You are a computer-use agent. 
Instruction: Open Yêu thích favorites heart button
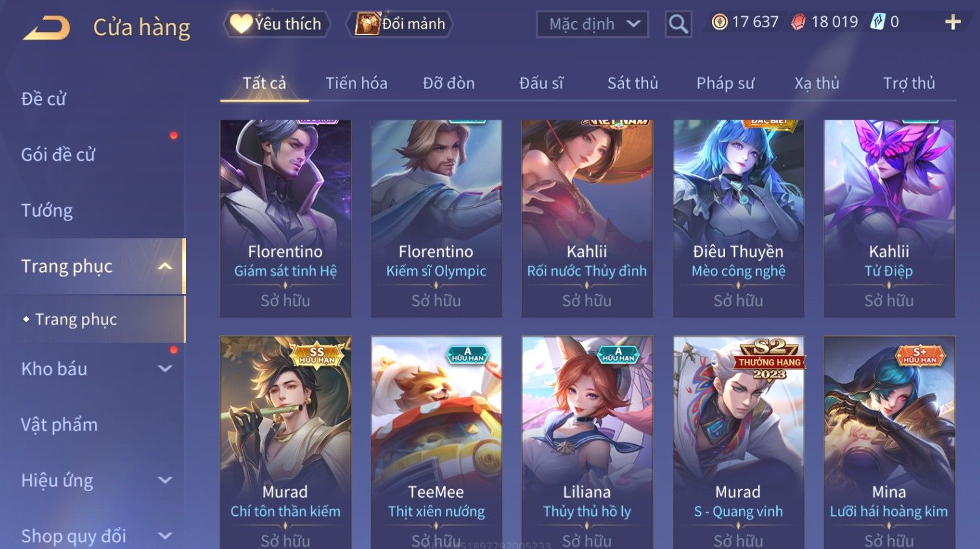point(277,24)
